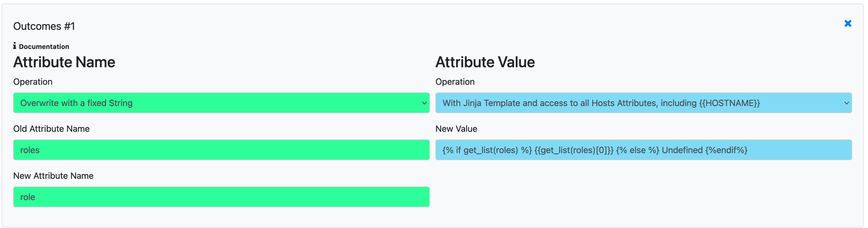Focus the New Attribute Name field containing 'role'
The height and width of the screenshot is (228, 868).
(221, 197)
